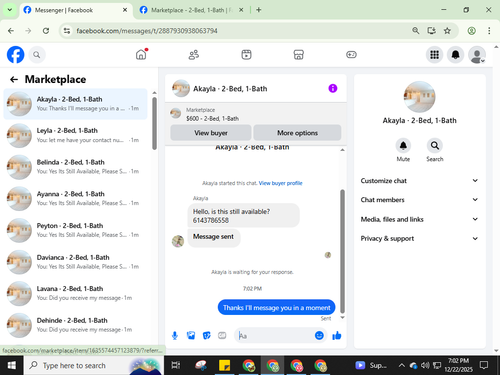This screenshot has width=500, height=375.
Task: Send a thumbs-up like
Action: point(337,335)
